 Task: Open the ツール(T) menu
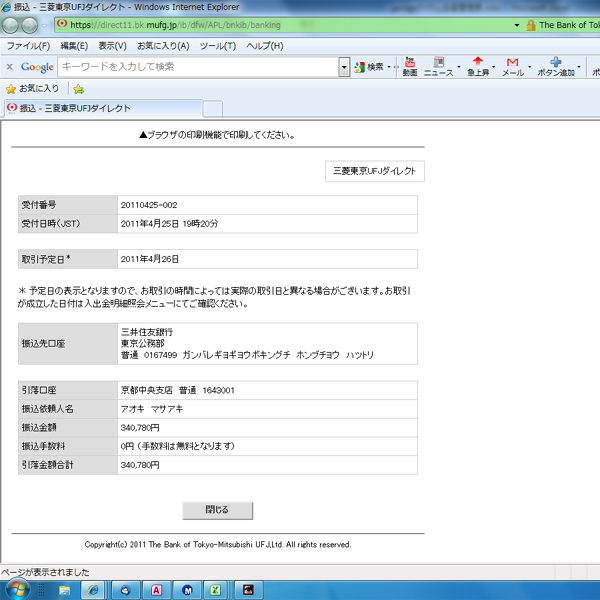click(x=218, y=46)
